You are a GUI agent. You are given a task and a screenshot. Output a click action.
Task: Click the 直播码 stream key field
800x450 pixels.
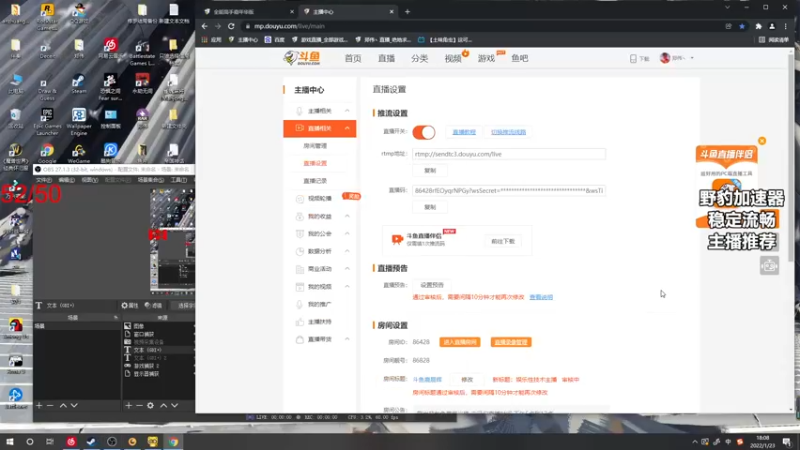(509, 191)
